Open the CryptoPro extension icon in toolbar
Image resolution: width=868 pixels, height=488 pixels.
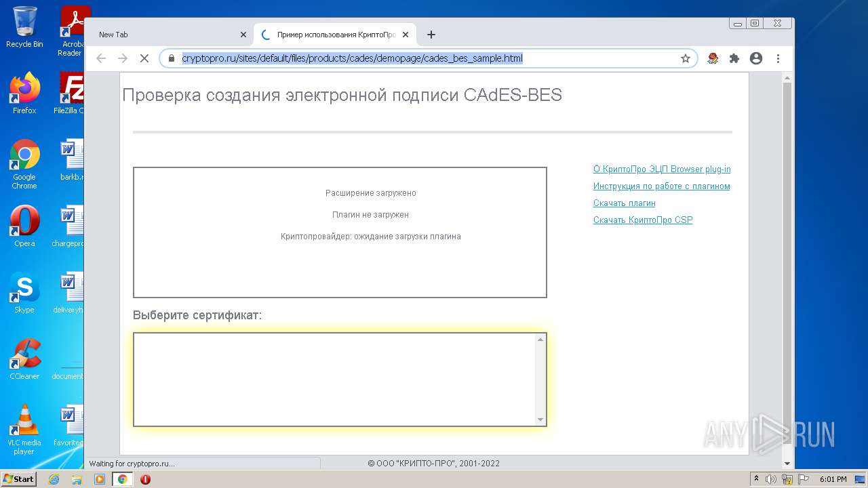pyautogui.click(x=713, y=58)
